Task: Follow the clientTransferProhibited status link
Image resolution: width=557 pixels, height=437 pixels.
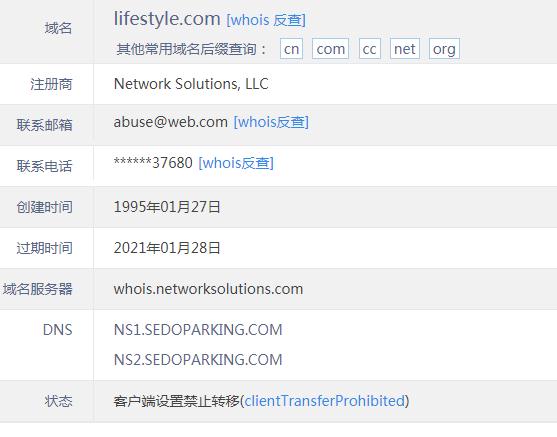Action: (x=325, y=401)
